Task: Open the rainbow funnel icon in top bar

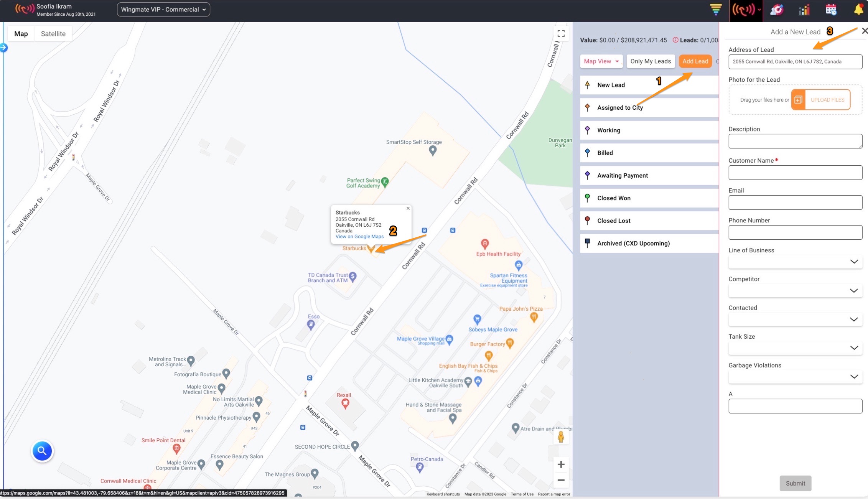Action: pyautogui.click(x=716, y=10)
